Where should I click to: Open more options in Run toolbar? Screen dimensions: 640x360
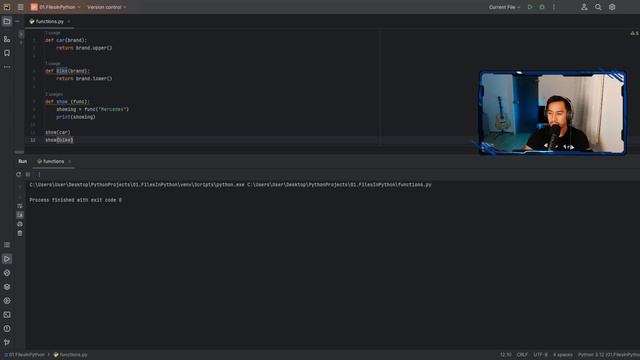point(39,174)
